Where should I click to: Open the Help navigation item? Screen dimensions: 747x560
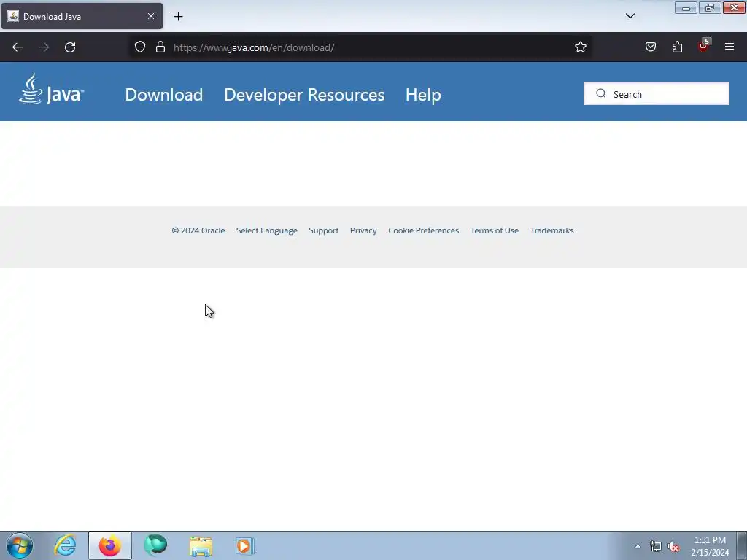pos(423,95)
